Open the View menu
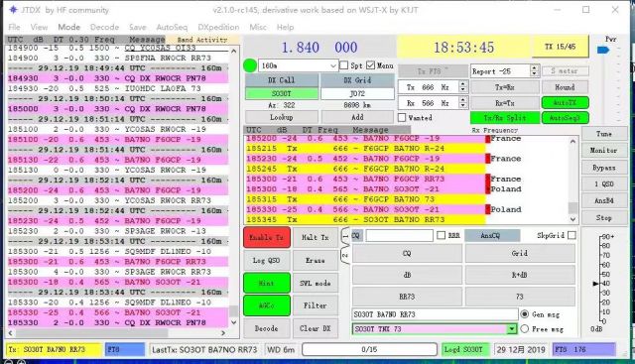Viewport: 635px width, 364px height. point(40,27)
